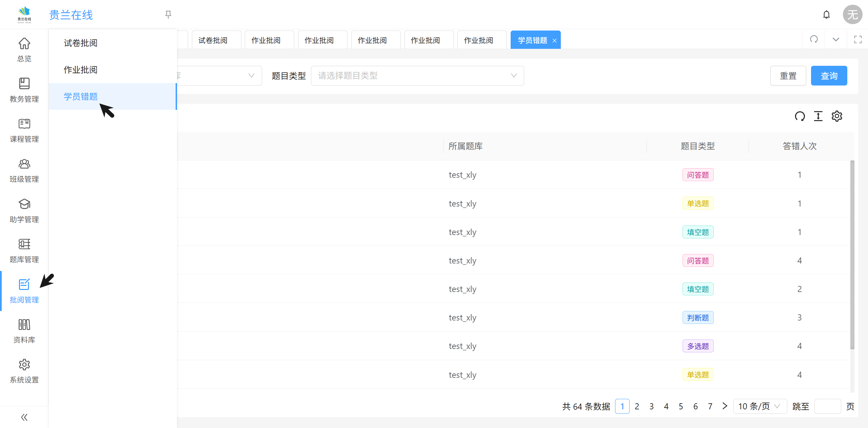Click the 跳至 page number input
868x428 pixels.
pos(827,406)
